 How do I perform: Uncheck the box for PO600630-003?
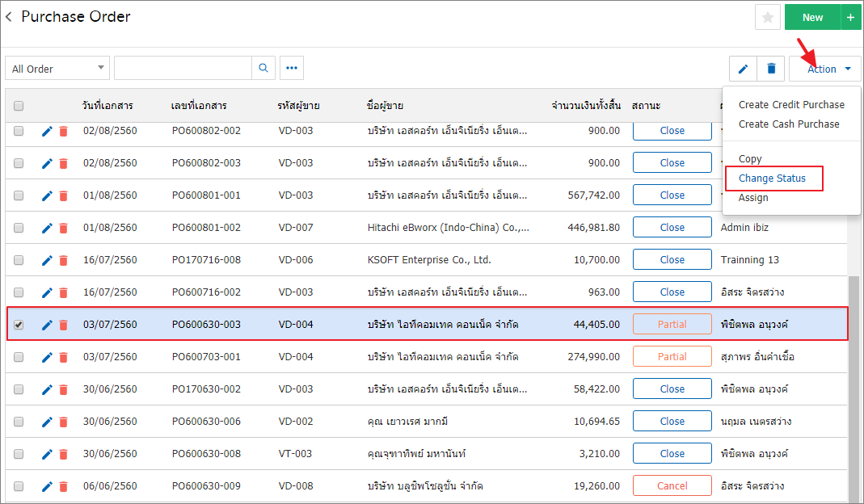tap(19, 325)
